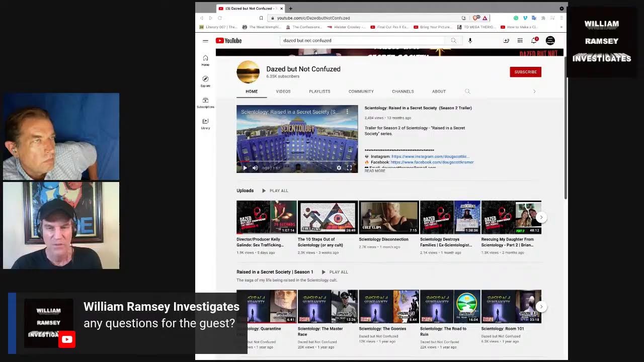
Task: Switch to the HOME channel tab
Action: click(x=252, y=92)
